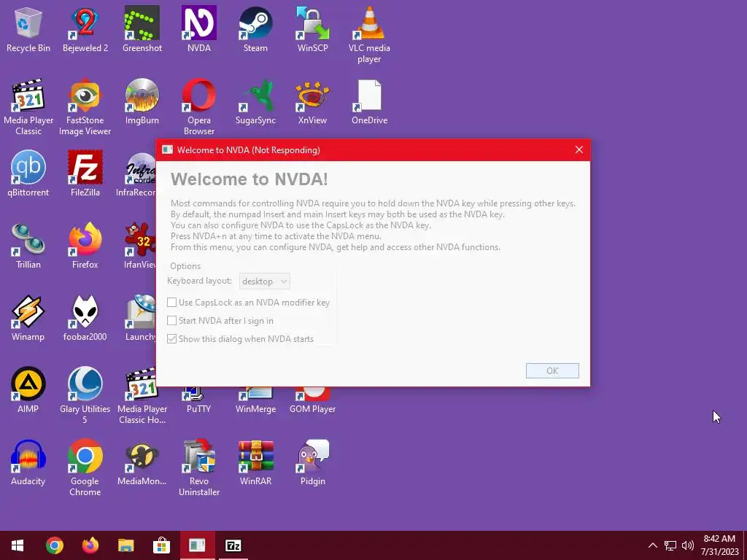The width and height of the screenshot is (747, 560).
Task: Select the InfraRecorder desktop icon
Action: click(136, 174)
